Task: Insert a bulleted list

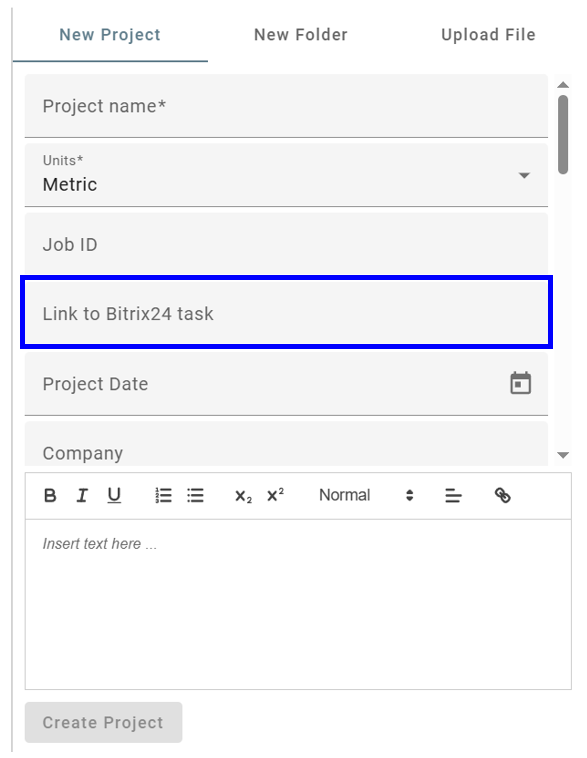Action: coord(195,496)
